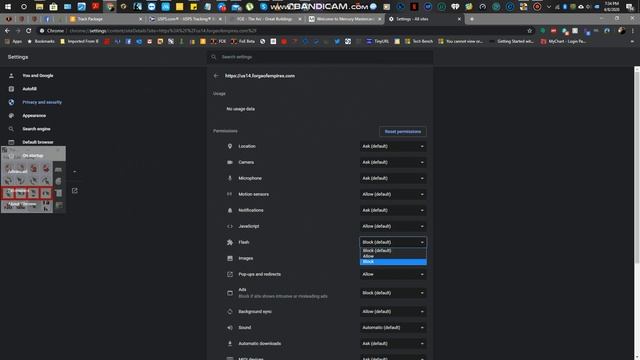Collapse the open Flash dropdown
This screenshot has height=360, width=640.
pyautogui.click(x=393, y=242)
